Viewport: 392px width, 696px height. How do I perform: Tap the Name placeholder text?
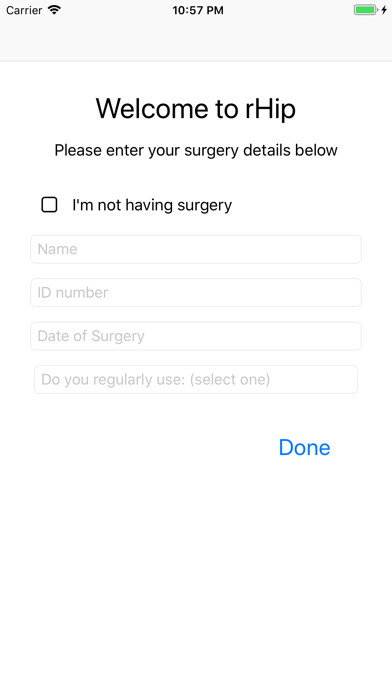coord(57,249)
